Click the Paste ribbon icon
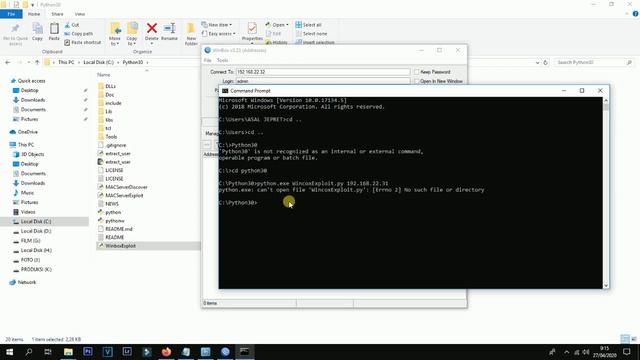Image resolution: width=640 pixels, height=360 pixels. tap(54, 32)
